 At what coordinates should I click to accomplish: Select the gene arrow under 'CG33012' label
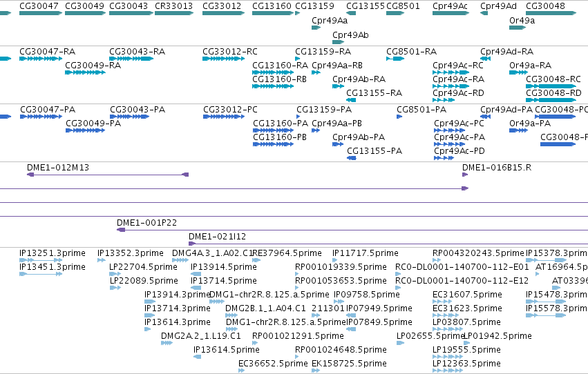(x=223, y=13)
